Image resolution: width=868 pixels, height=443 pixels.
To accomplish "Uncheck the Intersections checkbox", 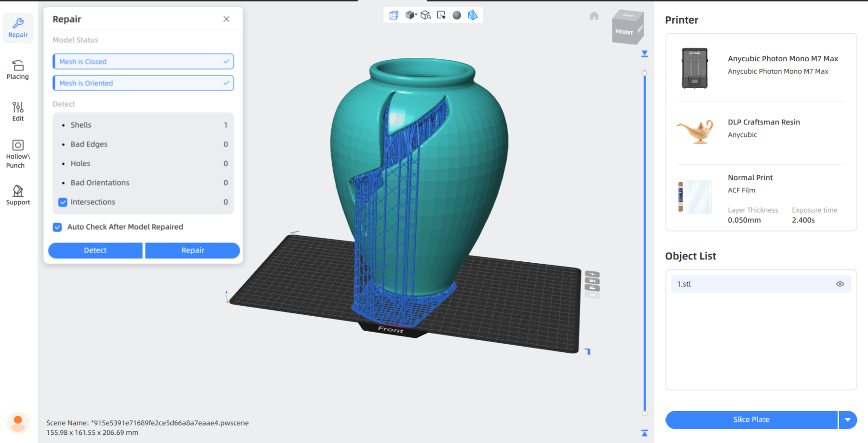I will click(63, 202).
